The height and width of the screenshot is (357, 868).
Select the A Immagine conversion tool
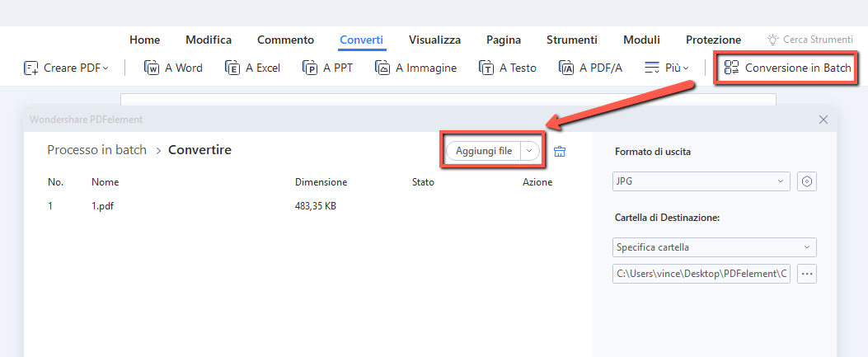click(415, 68)
